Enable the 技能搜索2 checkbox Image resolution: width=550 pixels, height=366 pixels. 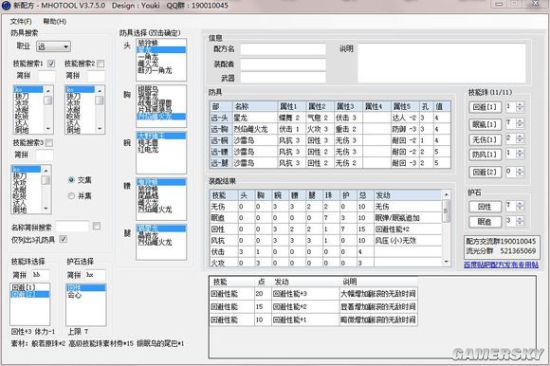click(100, 64)
